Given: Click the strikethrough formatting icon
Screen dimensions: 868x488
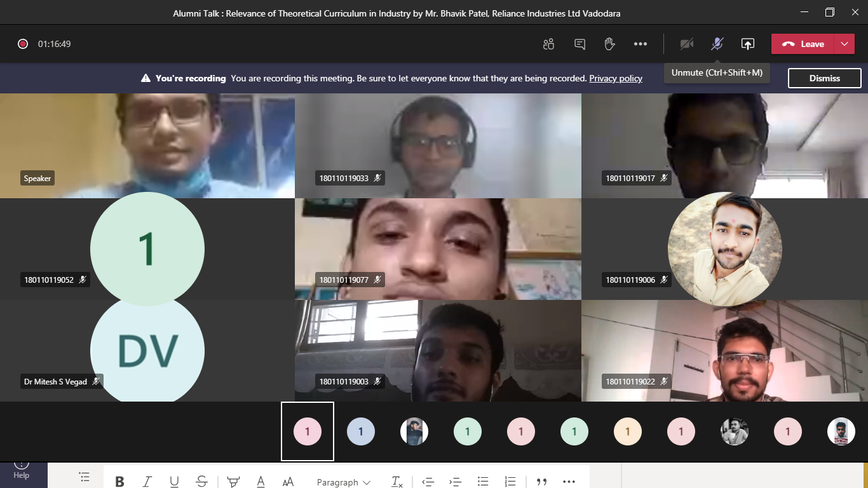Looking at the screenshot, I should [201, 482].
